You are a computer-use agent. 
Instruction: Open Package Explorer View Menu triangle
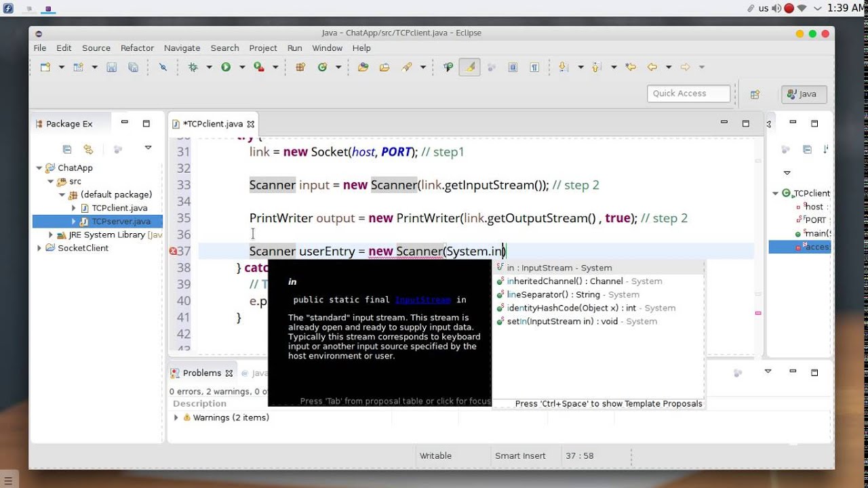(148, 148)
